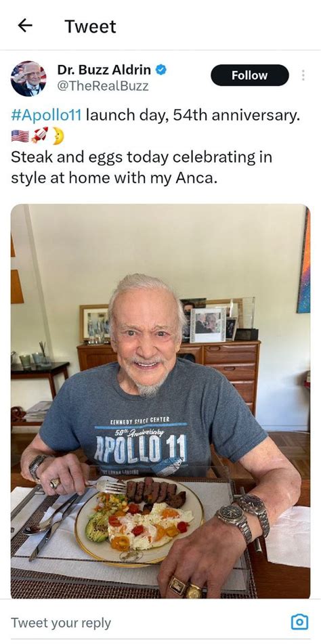Click the Tweet header title
321x644 pixels.
[90, 26]
